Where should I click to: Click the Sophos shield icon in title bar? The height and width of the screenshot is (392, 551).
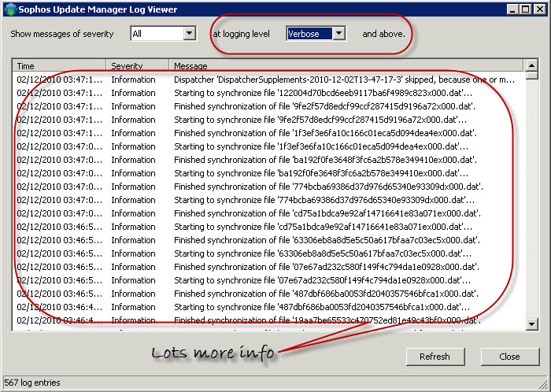[x=11, y=9]
